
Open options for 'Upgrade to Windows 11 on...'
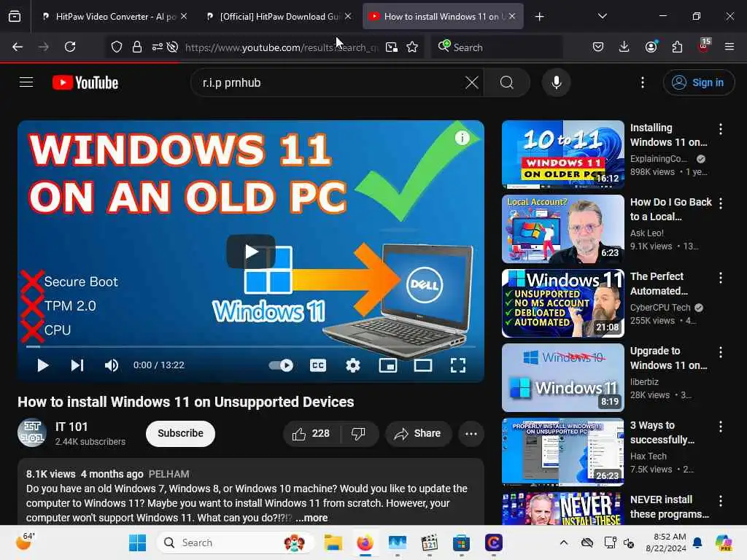pyautogui.click(x=720, y=352)
